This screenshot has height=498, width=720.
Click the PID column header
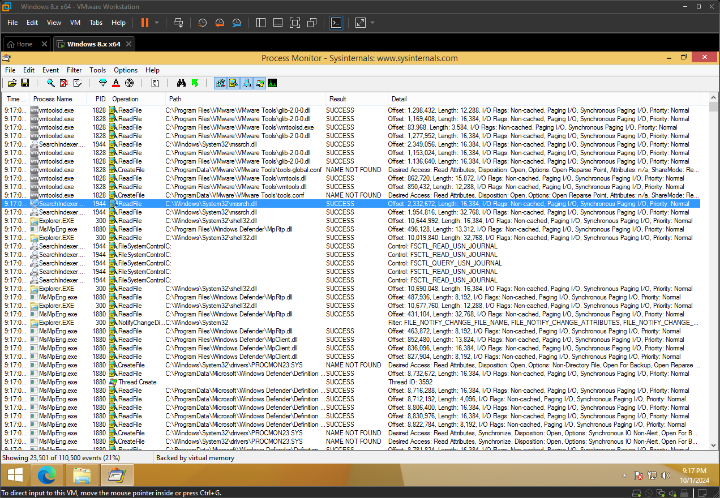click(x=98, y=99)
